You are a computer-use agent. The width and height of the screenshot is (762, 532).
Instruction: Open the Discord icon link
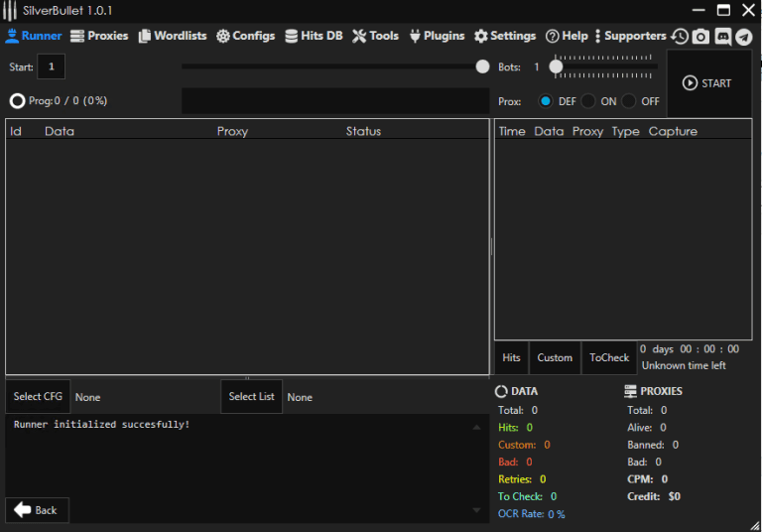[x=722, y=37]
